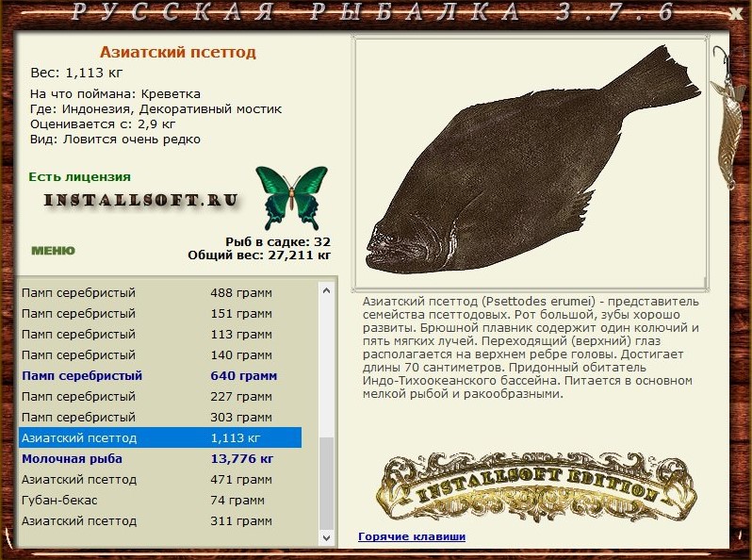752x560 pixels.
Task: Select highlighted Азиатский псеттод 1,113 кг row
Action: [x=160, y=437]
